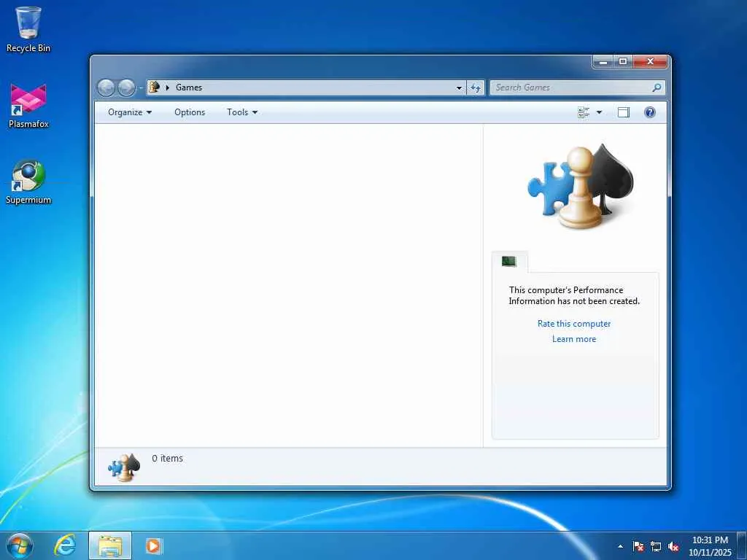This screenshot has height=560, width=747.
Task: Click the Games icon in details pane
Action: [124, 467]
